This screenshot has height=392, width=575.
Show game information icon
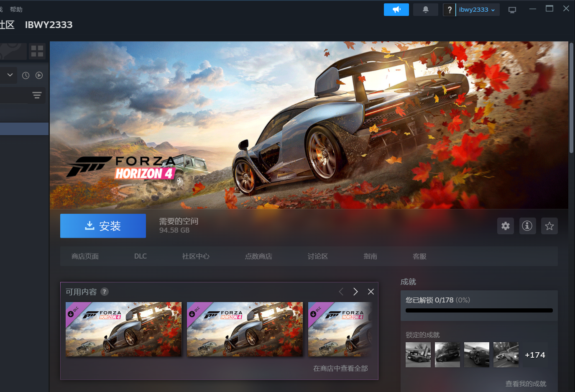pyautogui.click(x=527, y=226)
